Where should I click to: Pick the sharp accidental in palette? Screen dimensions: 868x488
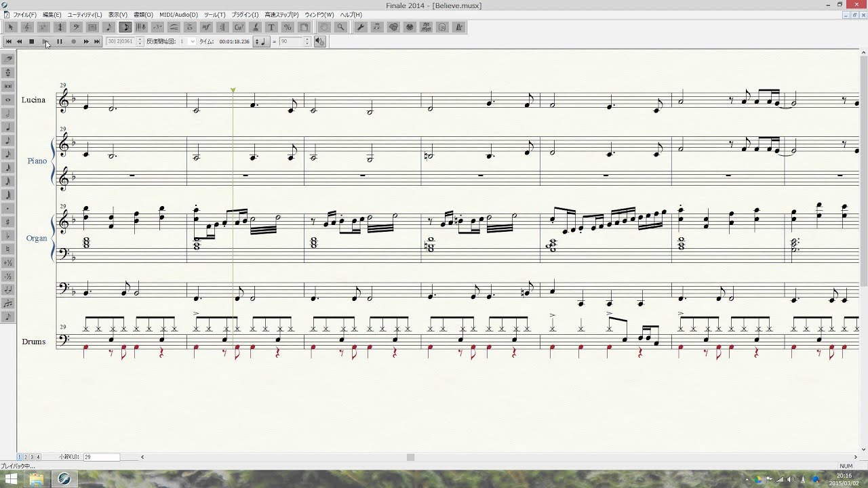tap(8, 222)
